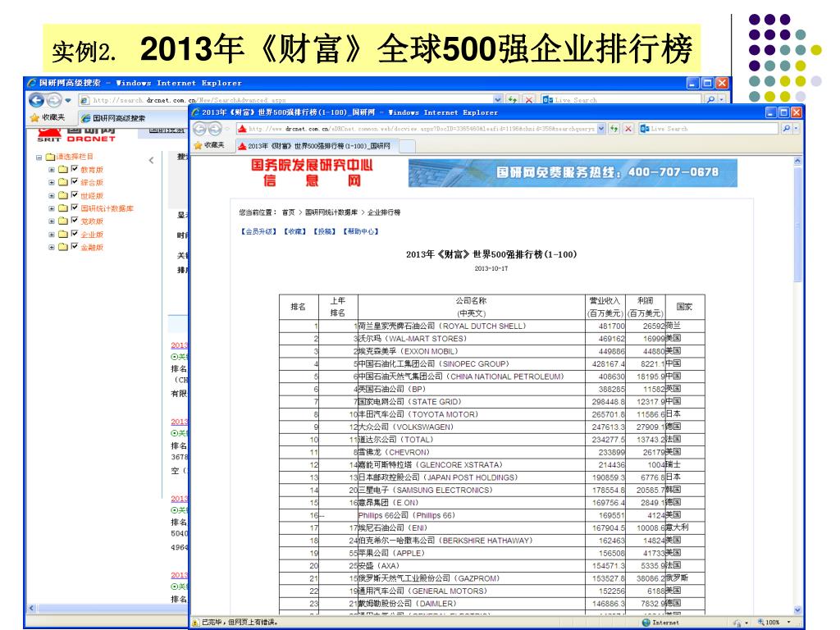Screen dimensions: 840x630
Task: Click the 【收藏】 link
Action: 294,231
